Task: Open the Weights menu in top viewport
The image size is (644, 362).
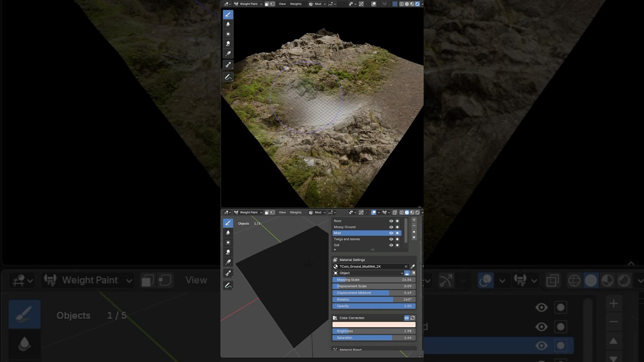Action: pyautogui.click(x=296, y=4)
